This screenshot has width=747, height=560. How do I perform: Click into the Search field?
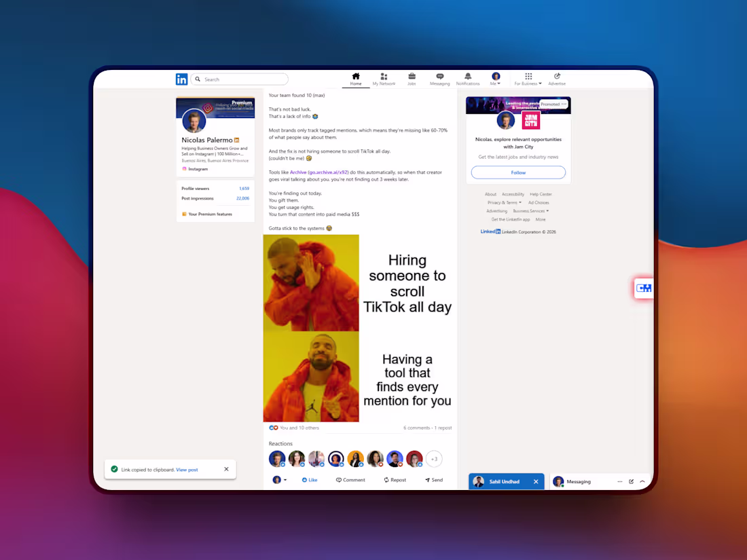click(x=240, y=79)
